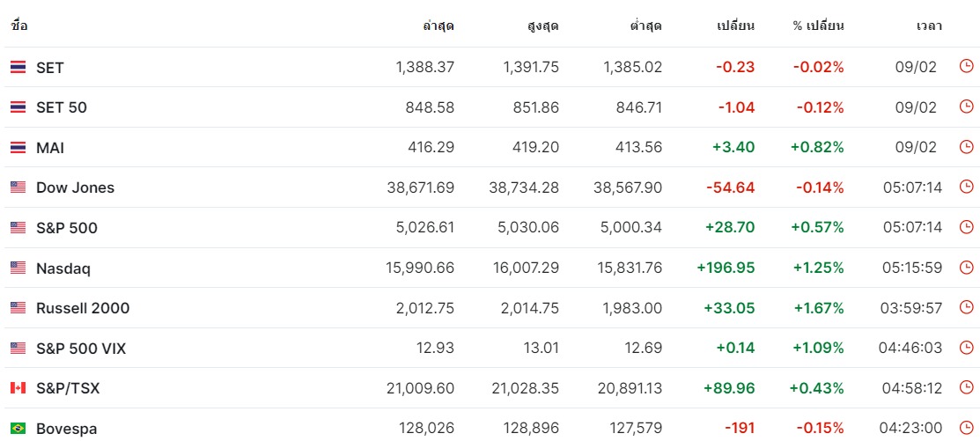Sort by the ล่าสุด column header
The height and width of the screenshot is (441, 980).
click(438, 26)
